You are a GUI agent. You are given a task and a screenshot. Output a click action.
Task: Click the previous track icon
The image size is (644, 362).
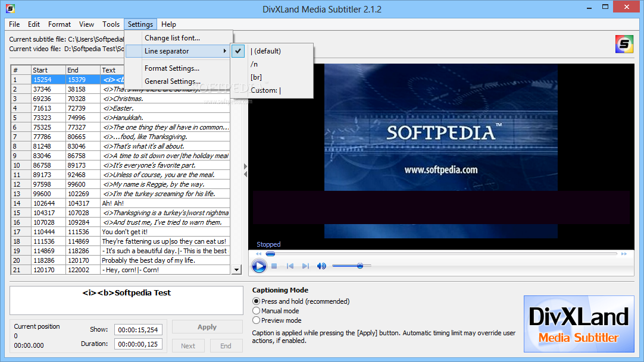coord(290,266)
